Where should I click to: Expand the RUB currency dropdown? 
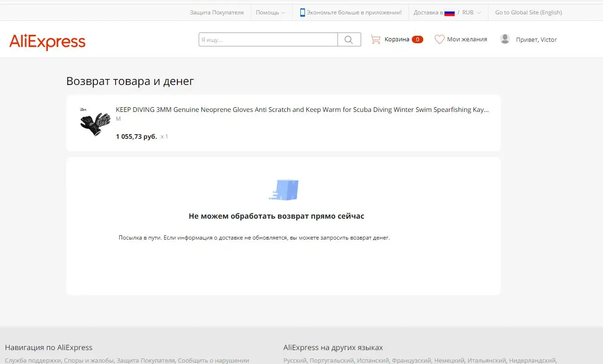472,13
